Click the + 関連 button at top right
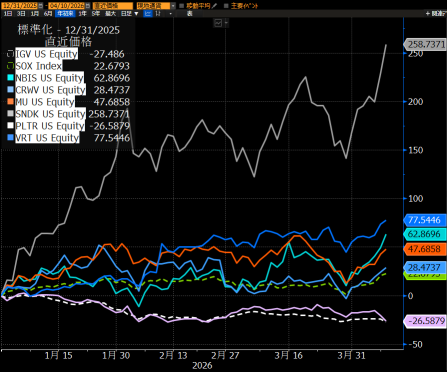Viewport: 447px width, 372px height. coord(436,13)
